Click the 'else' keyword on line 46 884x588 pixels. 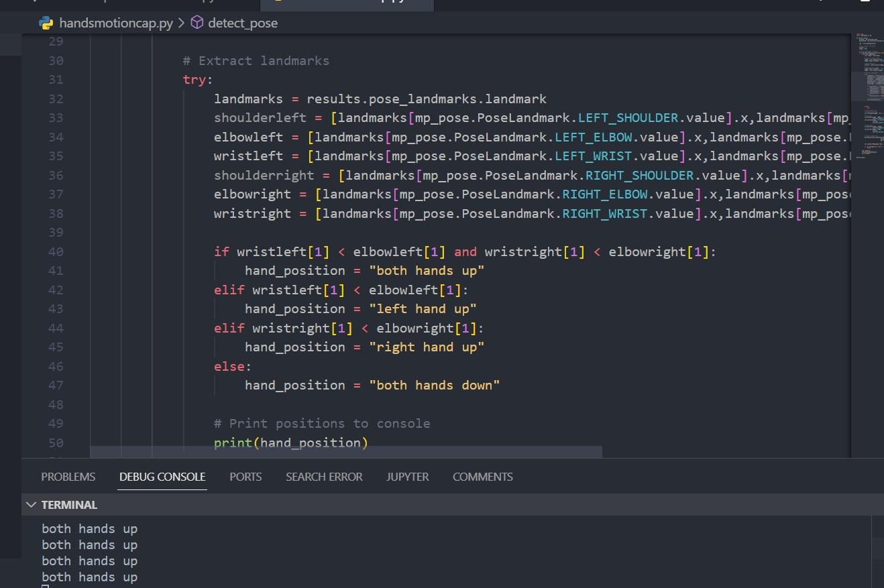pyautogui.click(x=229, y=367)
